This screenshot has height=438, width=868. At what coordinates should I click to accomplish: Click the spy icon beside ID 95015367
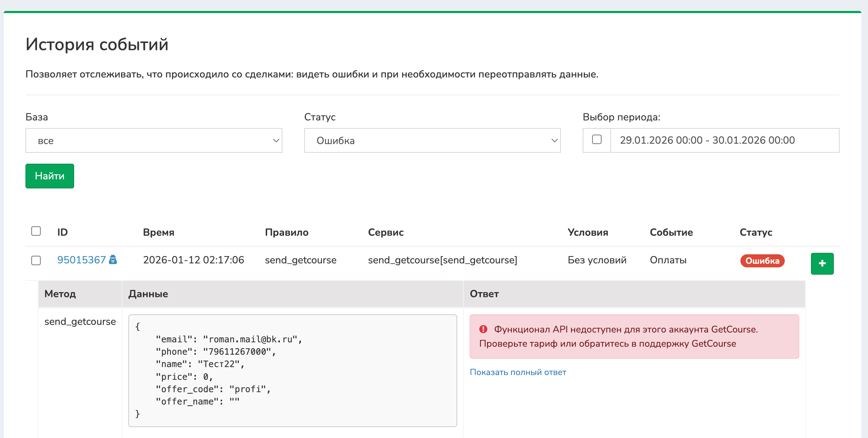coord(113,260)
